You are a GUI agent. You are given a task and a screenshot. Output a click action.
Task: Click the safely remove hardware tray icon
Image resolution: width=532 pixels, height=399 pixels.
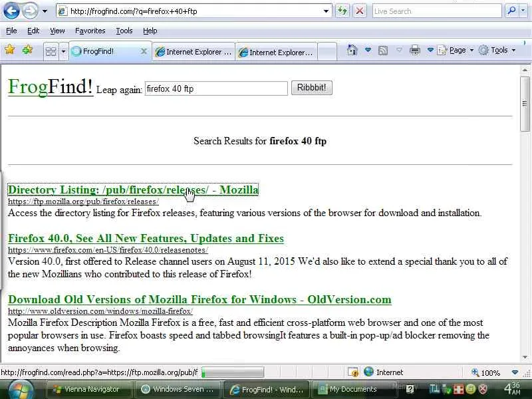(447, 390)
